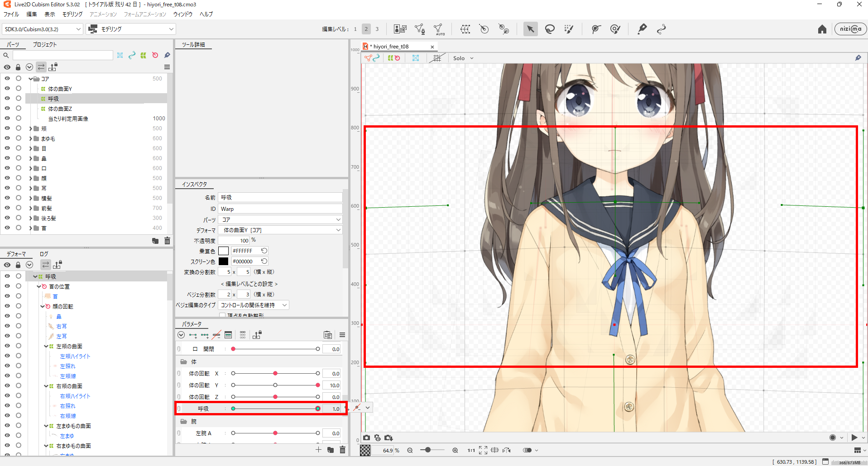Collapse the コア folder
868x466 pixels.
[x=31, y=79]
